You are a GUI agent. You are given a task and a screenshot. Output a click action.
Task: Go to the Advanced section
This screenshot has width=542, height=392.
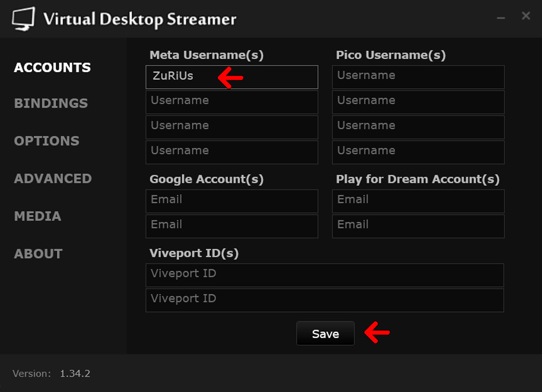[53, 178]
